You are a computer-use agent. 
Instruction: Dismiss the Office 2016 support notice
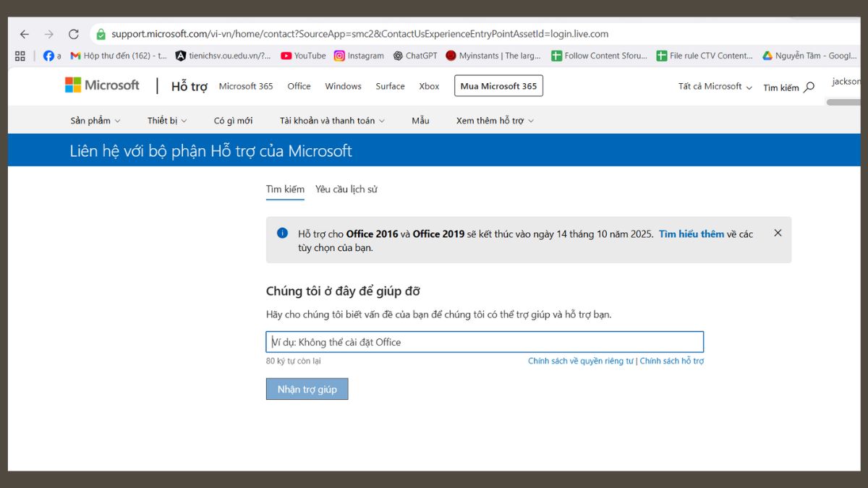pyautogui.click(x=778, y=233)
